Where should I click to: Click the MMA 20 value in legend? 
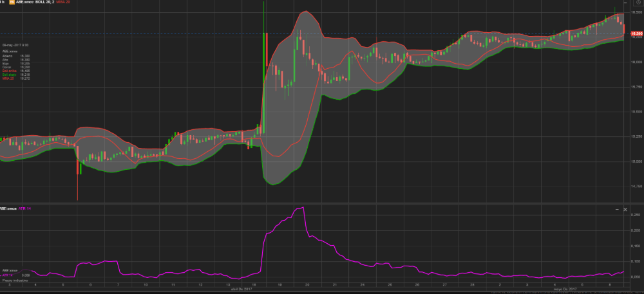[x=25, y=78]
